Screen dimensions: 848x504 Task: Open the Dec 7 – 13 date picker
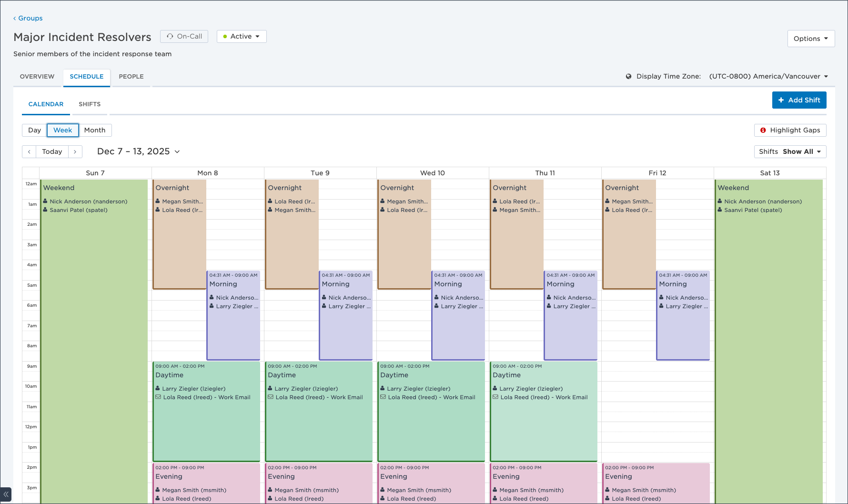click(x=138, y=151)
